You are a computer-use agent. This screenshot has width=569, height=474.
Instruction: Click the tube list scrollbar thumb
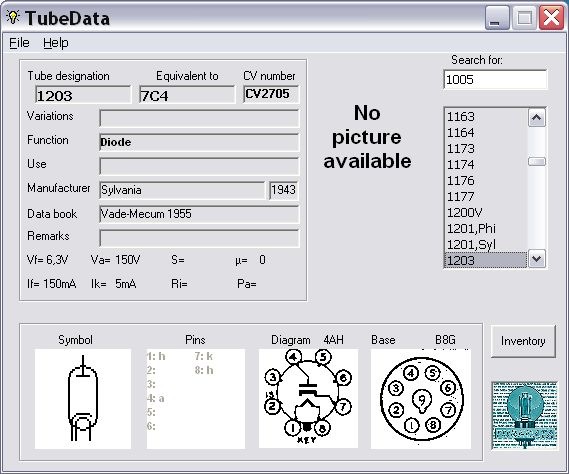coord(537,162)
